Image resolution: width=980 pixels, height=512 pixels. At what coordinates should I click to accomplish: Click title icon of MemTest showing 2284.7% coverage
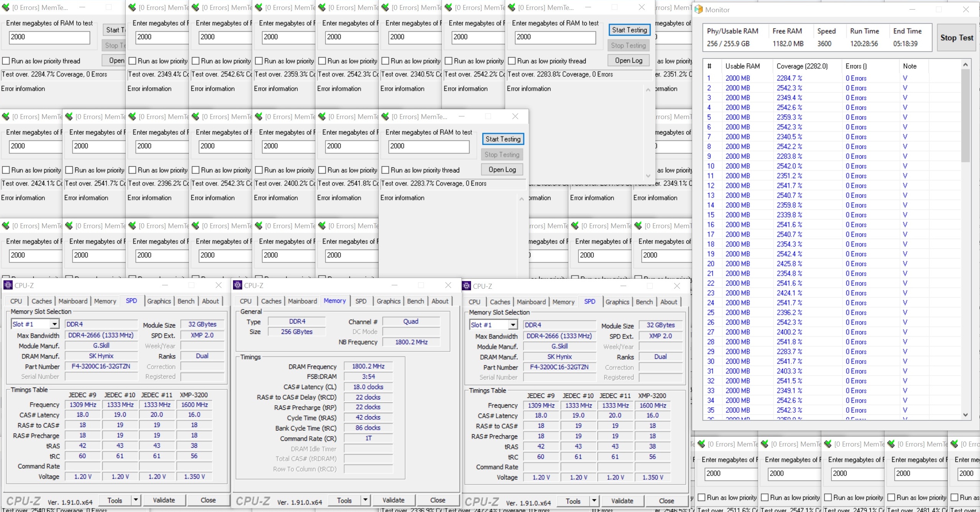pyautogui.click(x=5, y=7)
